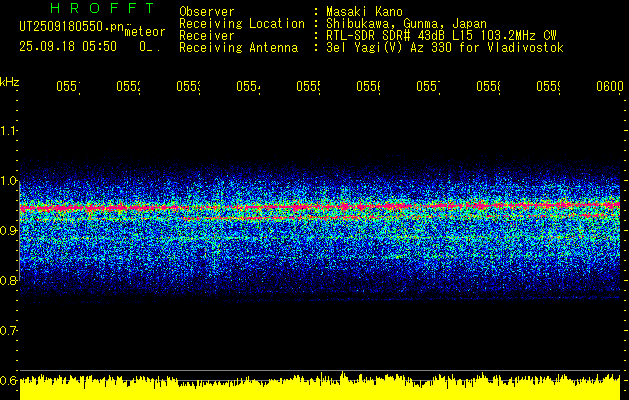Click the "Receiving Antenna" label
Viewport: 629px width, 400px height.
(238, 48)
